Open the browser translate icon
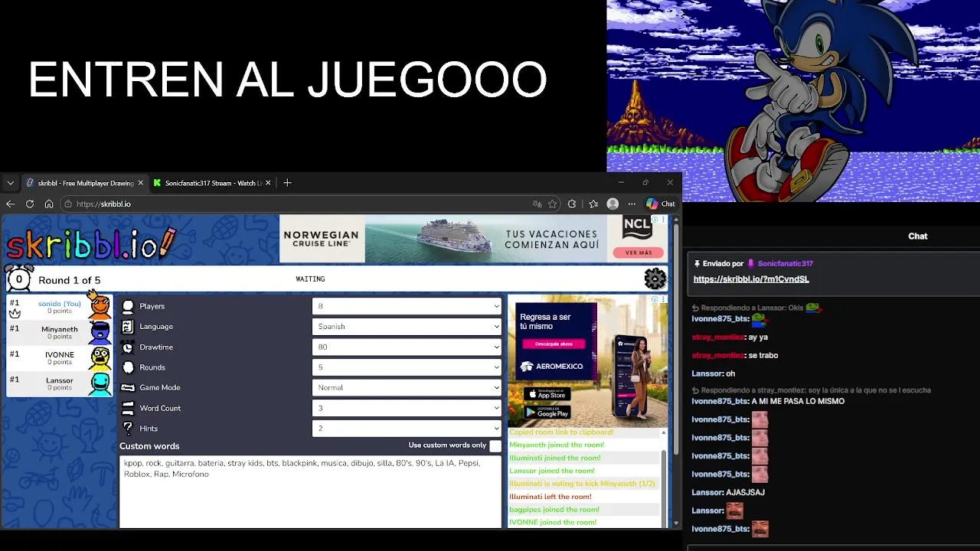 (537, 204)
